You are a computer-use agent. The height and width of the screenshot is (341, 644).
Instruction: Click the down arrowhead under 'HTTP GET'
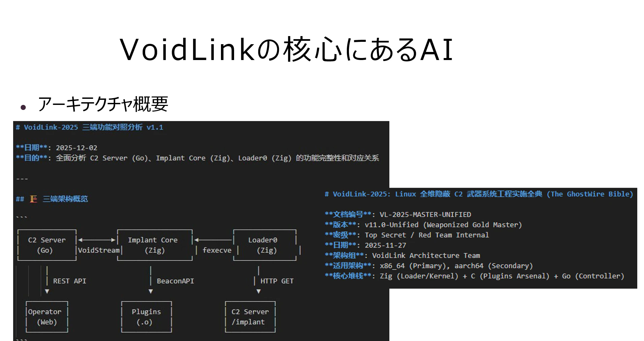[x=258, y=291]
